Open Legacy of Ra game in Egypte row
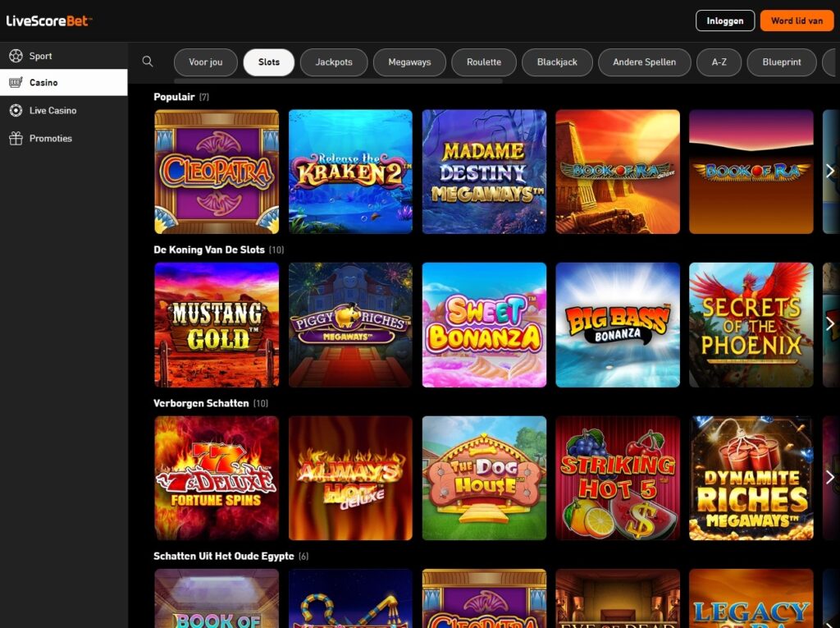 tap(751, 598)
